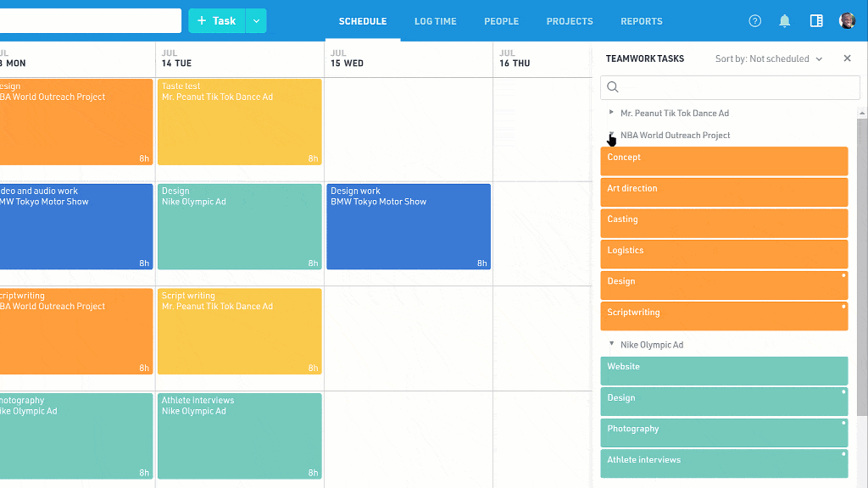The width and height of the screenshot is (868, 488).
Task: View the Reports tab
Action: (x=641, y=21)
